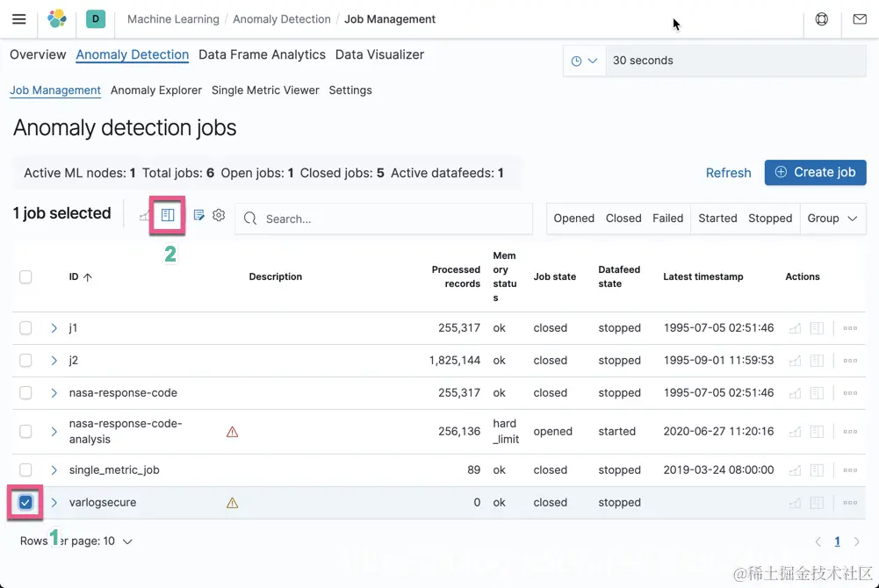Click red warning icon on nasa-response-code-analysis
Screen dimensions: 879x588
click(232, 432)
